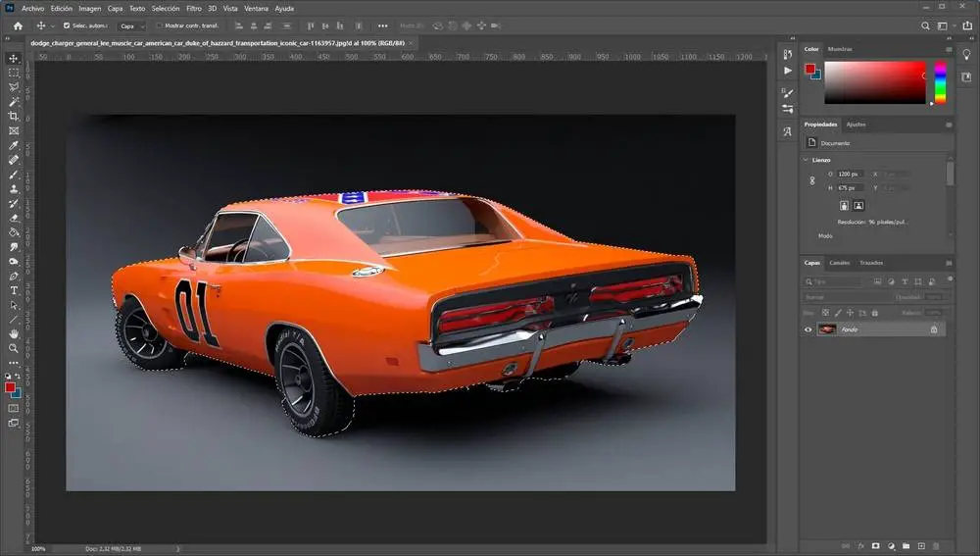
Task: Toggle the layer filter on/off switch
Action: click(x=950, y=278)
